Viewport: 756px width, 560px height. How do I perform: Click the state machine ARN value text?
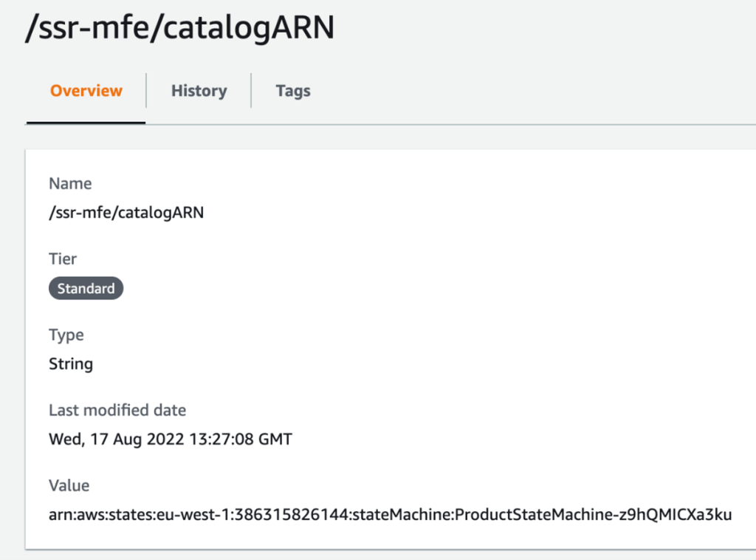pyautogui.click(x=389, y=515)
